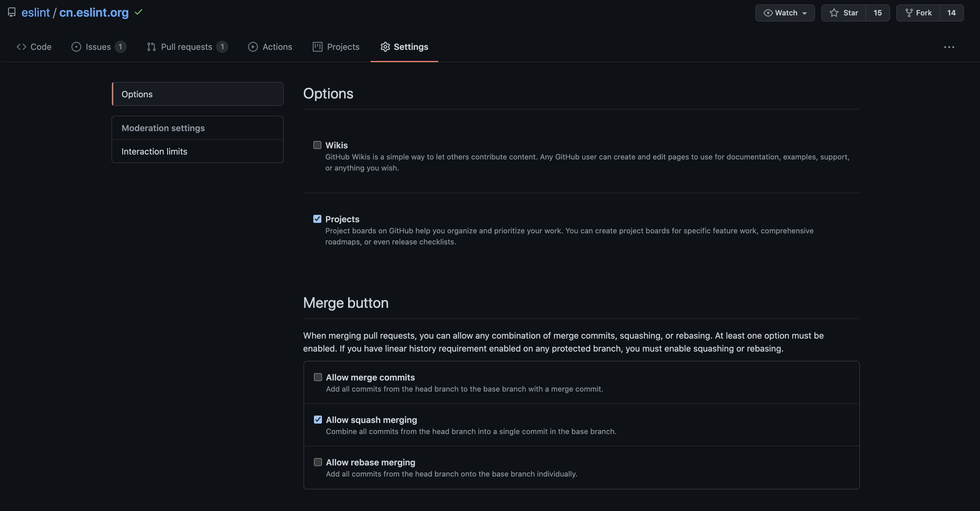
Task: Click the repository book icon beside eslint
Action: (x=11, y=12)
